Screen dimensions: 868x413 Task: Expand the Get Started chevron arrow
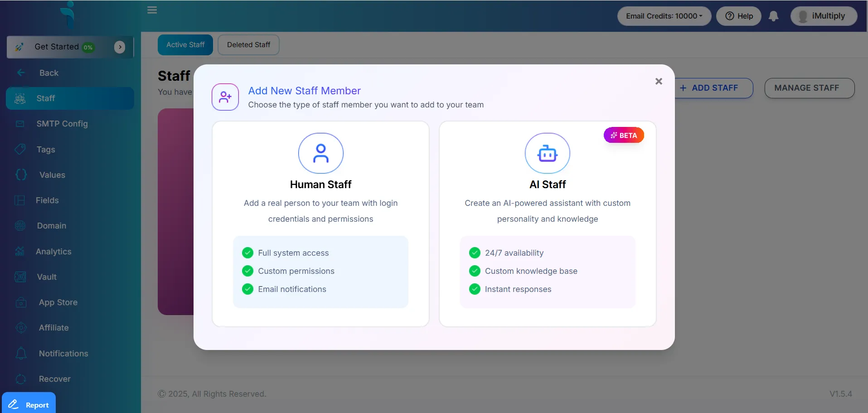coord(120,47)
